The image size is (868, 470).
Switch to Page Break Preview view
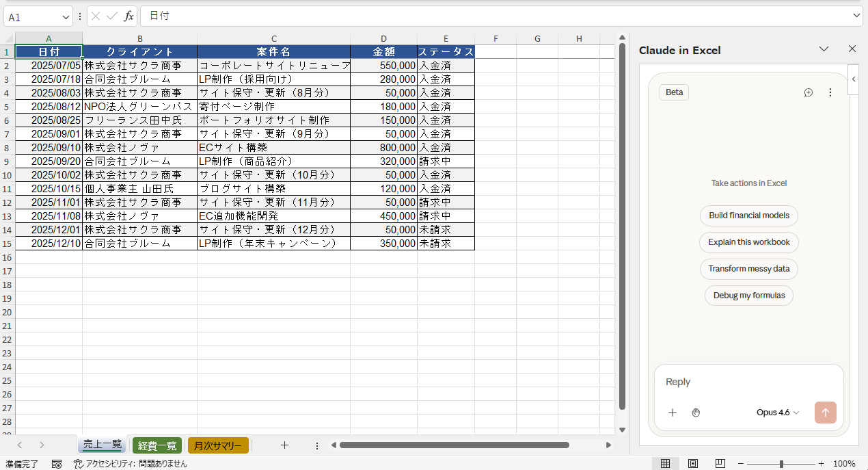point(720,464)
